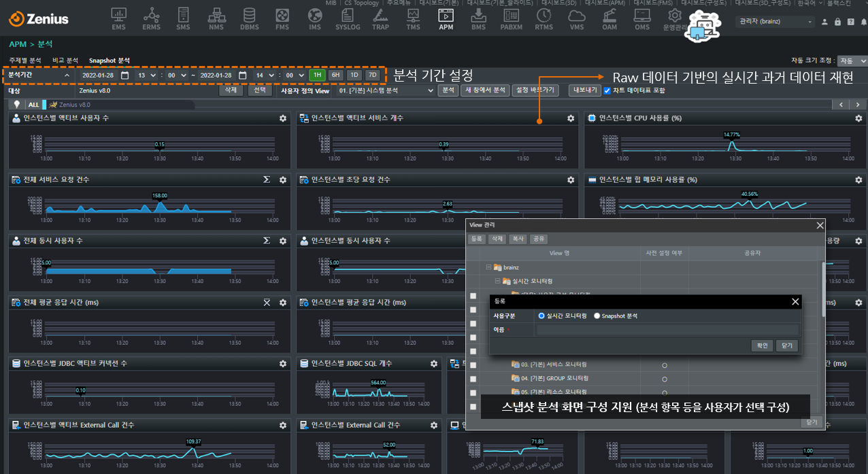Screen dimensions: 868x474
Task: Check the 04. [기본] GROUP 모니터링 row checkbox
Action: 473,378
